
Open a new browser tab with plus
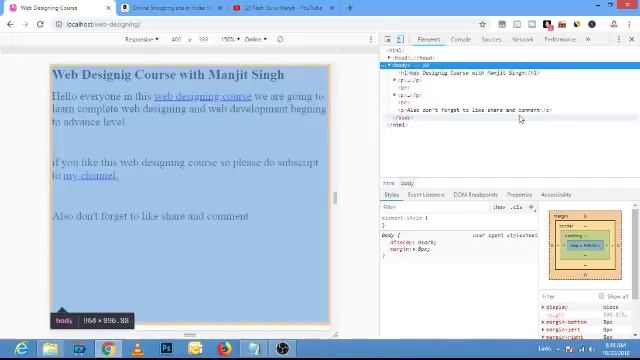point(349,8)
